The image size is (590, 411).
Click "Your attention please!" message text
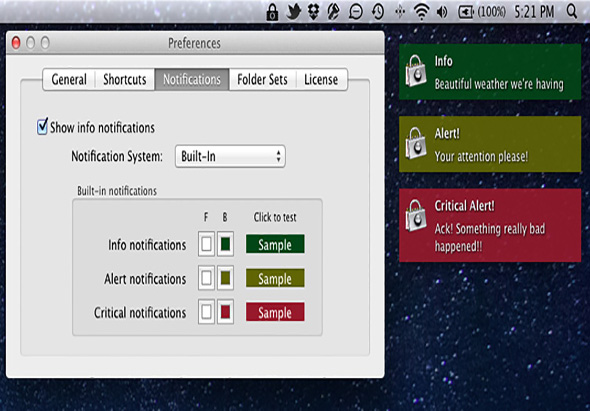pos(481,156)
